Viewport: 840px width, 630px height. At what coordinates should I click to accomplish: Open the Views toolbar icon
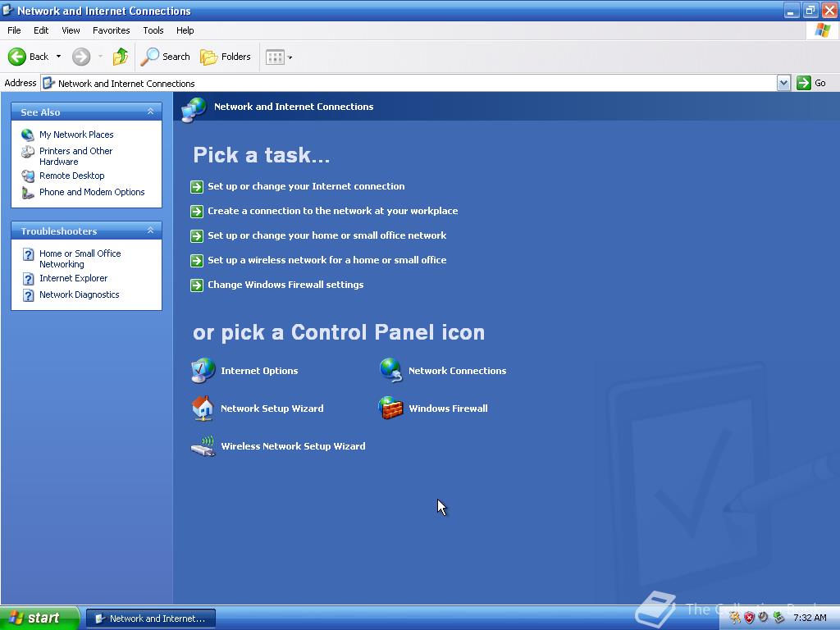click(275, 57)
